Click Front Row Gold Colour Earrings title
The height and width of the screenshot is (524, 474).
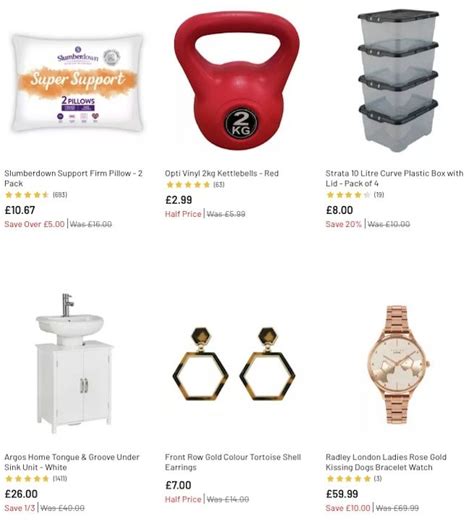click(233, 462)
